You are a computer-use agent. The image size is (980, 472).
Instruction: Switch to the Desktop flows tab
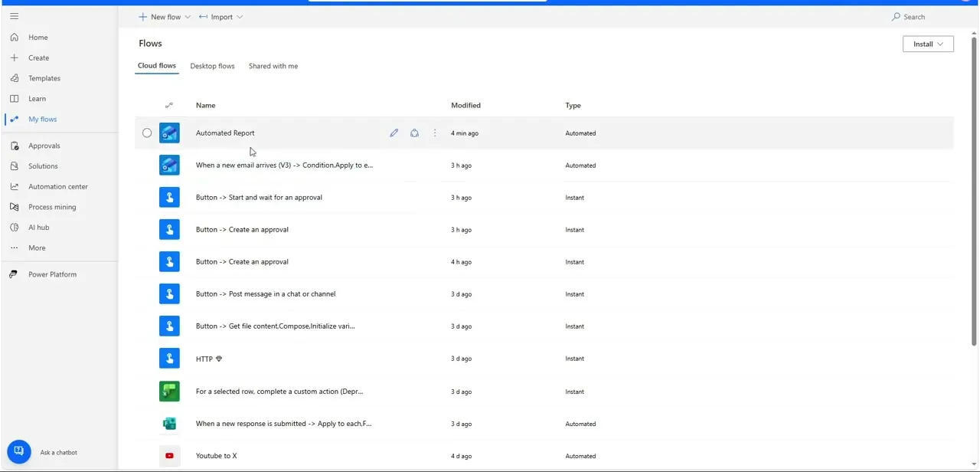[212, 66]
